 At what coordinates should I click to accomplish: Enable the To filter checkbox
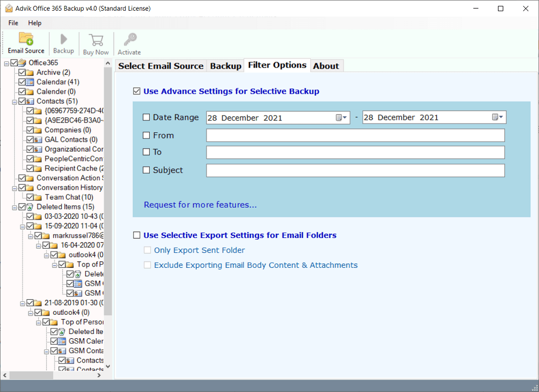tap(147, 152)
